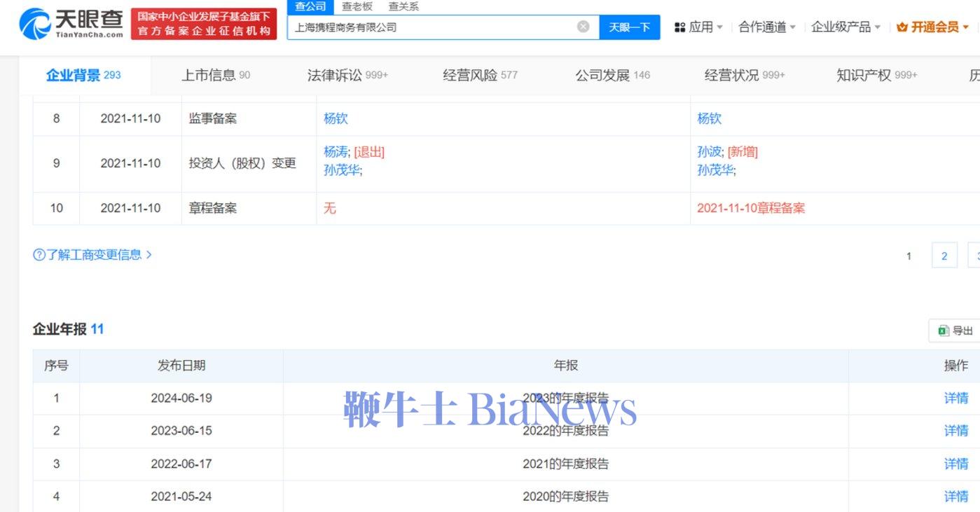Click the crown icon beside 开通会员
980x512 pixels.
tap(902, 27)
